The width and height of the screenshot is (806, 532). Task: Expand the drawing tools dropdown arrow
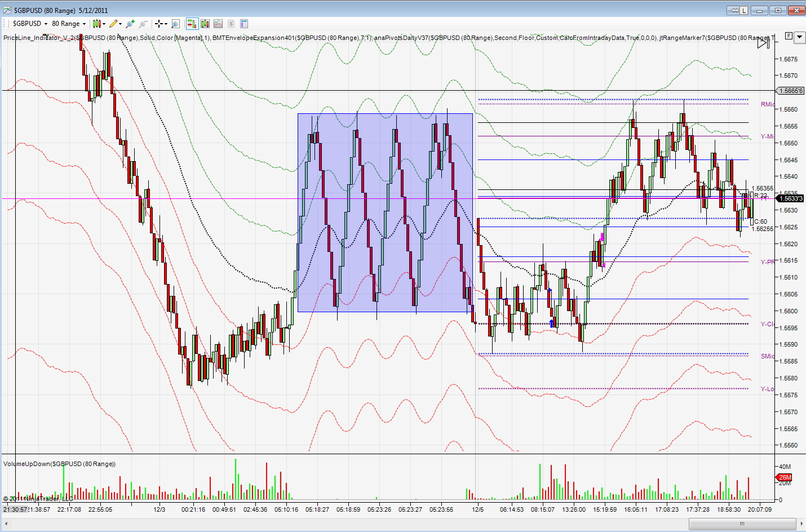(x=120, y=24)
